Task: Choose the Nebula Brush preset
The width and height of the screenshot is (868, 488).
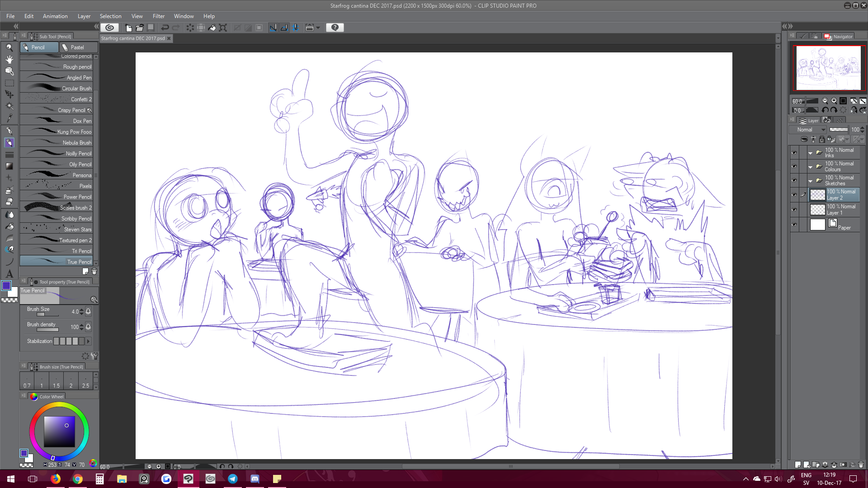Action: pos(57,143)
